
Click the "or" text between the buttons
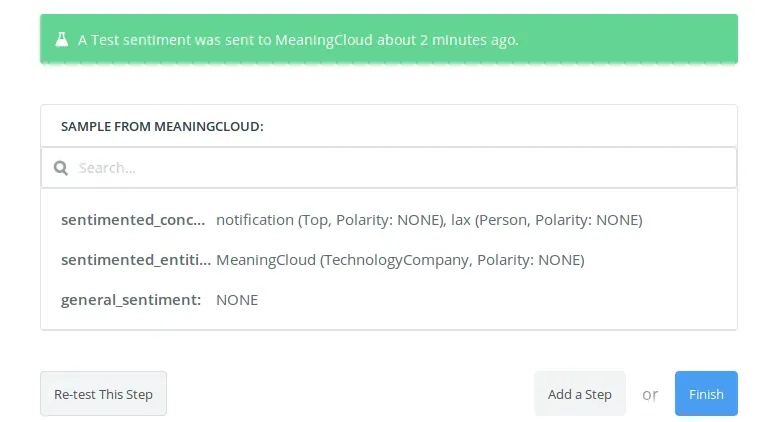pos(650,394)
